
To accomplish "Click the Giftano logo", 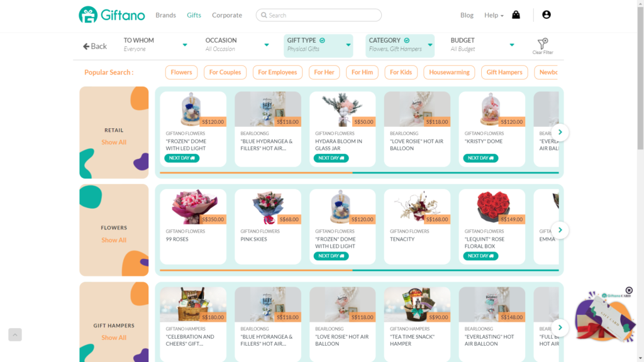I will point(112,15).
